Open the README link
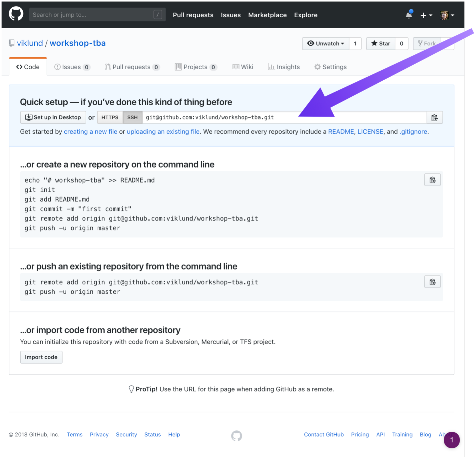 (x=341, y=132)
